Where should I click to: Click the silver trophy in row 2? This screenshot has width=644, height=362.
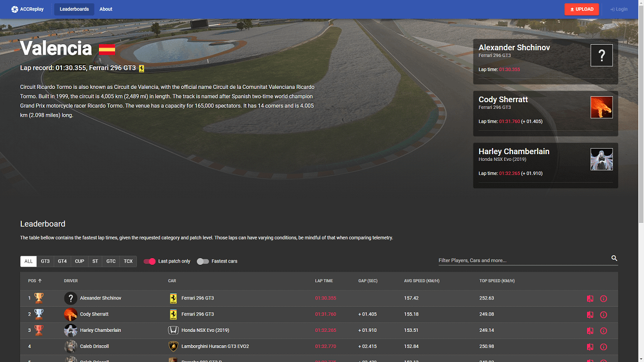coord(39,314)
